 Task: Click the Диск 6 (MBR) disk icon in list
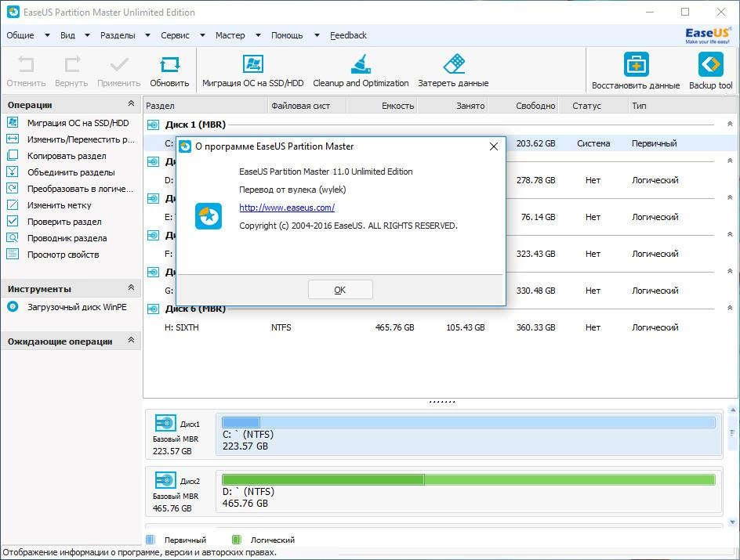pyautogui.click(x=153, y=309)
